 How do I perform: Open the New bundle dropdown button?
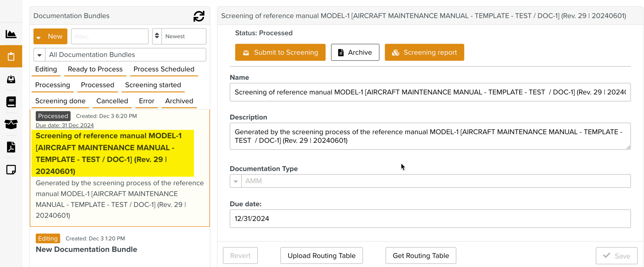[x=50, y=36]
